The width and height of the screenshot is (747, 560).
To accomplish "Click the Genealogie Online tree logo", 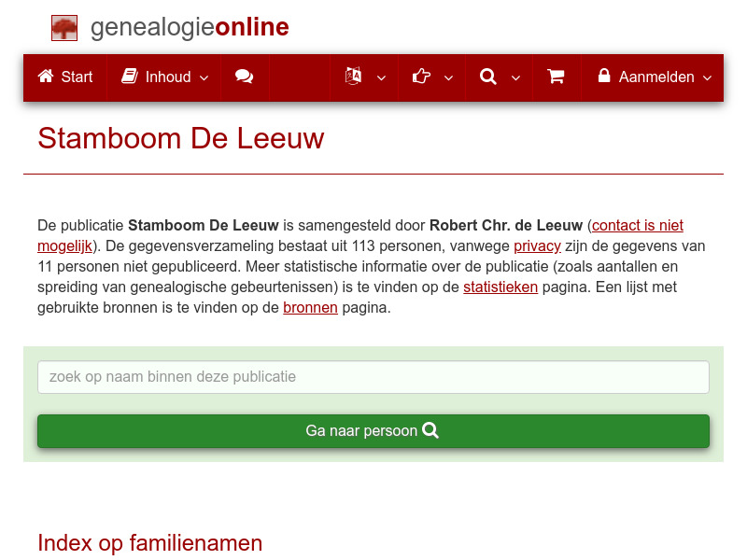I will tap(63, 27).
